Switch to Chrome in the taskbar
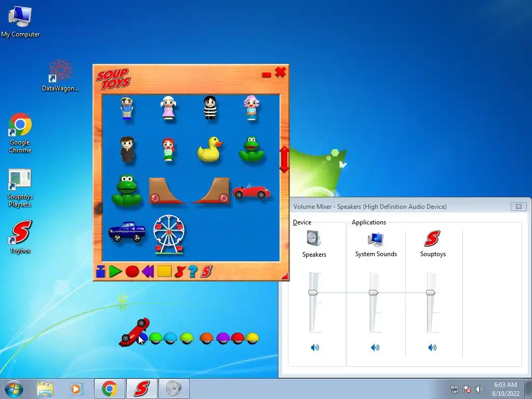Screen dimensions: 532x399 coord(110,389)
